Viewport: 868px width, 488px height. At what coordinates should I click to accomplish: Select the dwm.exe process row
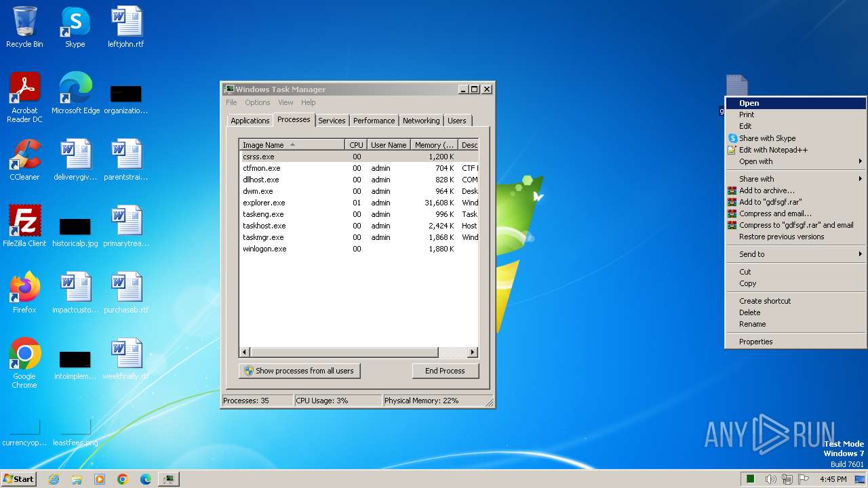click(x=359, y=191)
